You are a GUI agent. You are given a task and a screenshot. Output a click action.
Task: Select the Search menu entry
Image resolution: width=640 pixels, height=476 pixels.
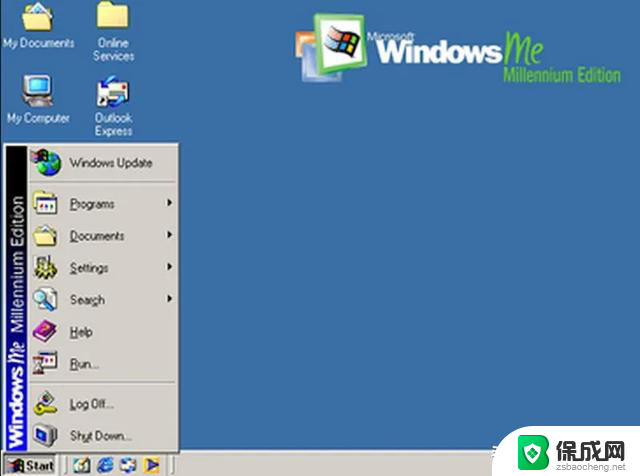click(103, 299)
